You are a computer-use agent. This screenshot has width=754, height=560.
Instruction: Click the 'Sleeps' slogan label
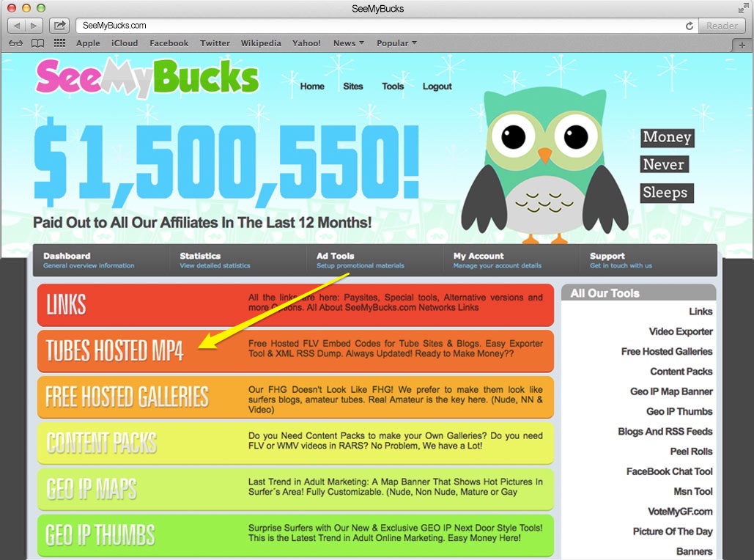coord(665,193)
